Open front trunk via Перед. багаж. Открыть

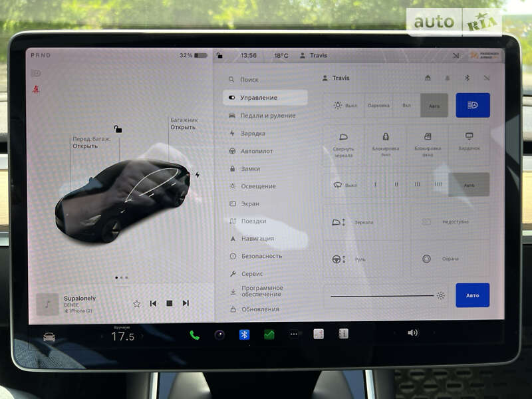point(85,142)
